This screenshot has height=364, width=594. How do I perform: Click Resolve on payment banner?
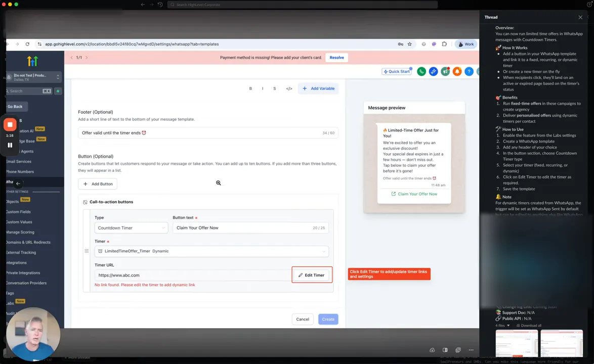(337, 58)
